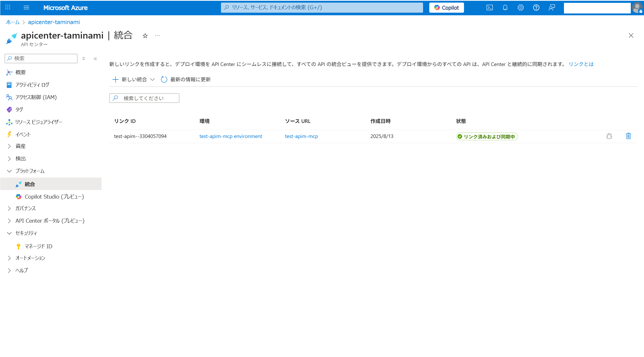This screenshot has width=644, height=357.
Task: Click the 状態 column header
Action: [461, 121]
